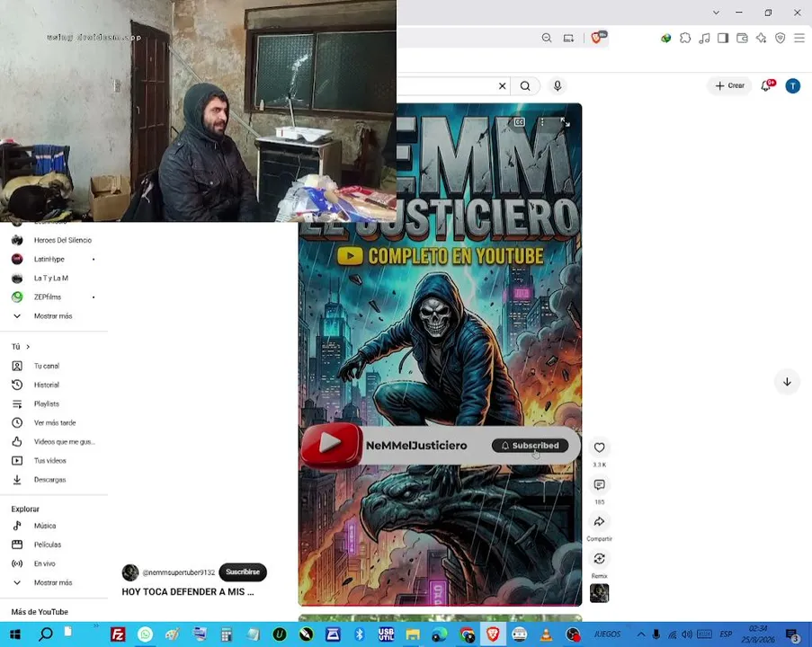This screenshot has width=812, height=647.
Task: Open the Leo AI sparkle icon
Action: tap(762, 39)
